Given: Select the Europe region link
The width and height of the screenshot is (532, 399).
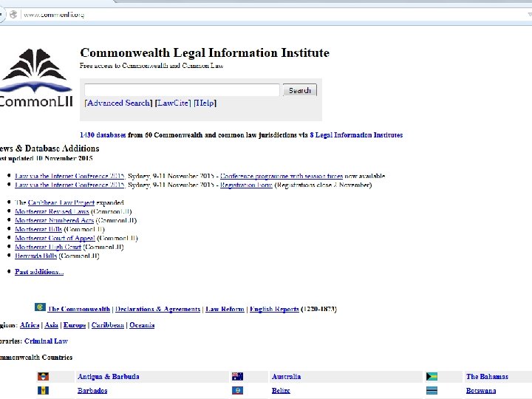Looking at the screenshot, I should (75, 324).
